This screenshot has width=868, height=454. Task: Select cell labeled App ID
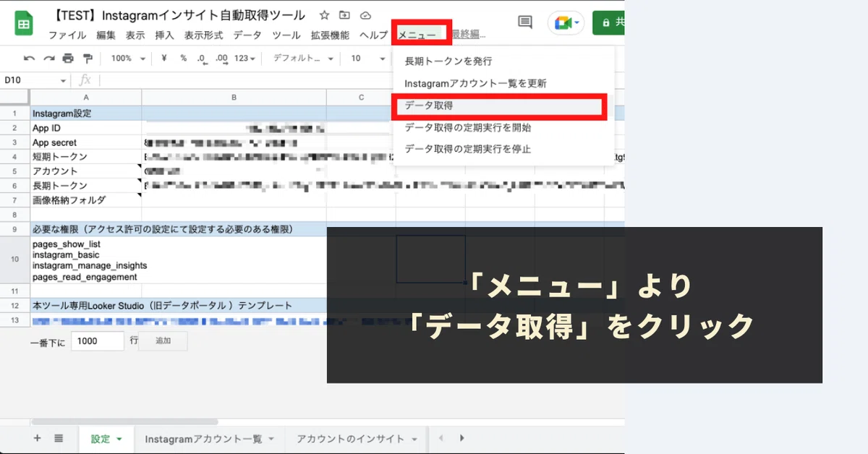[x=86, y=128]
